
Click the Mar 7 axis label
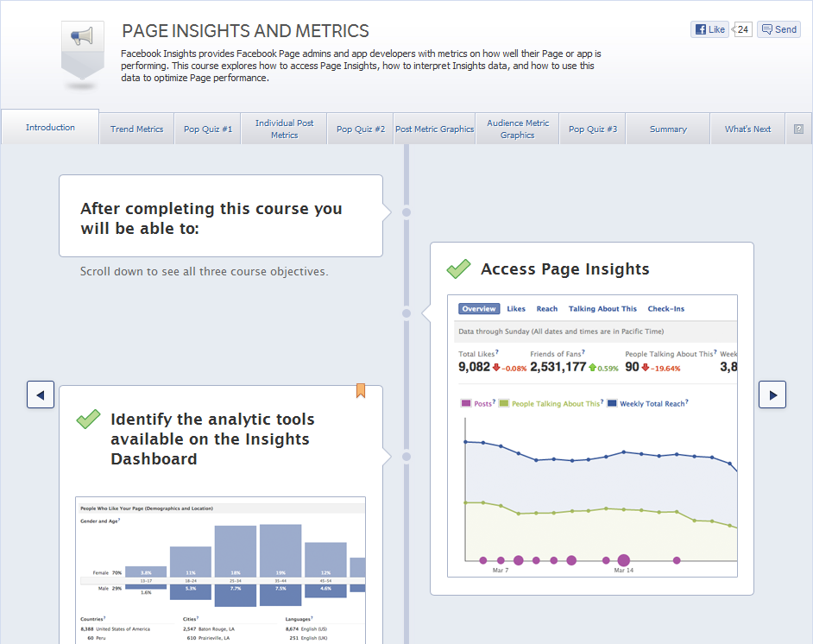point(501,571)
